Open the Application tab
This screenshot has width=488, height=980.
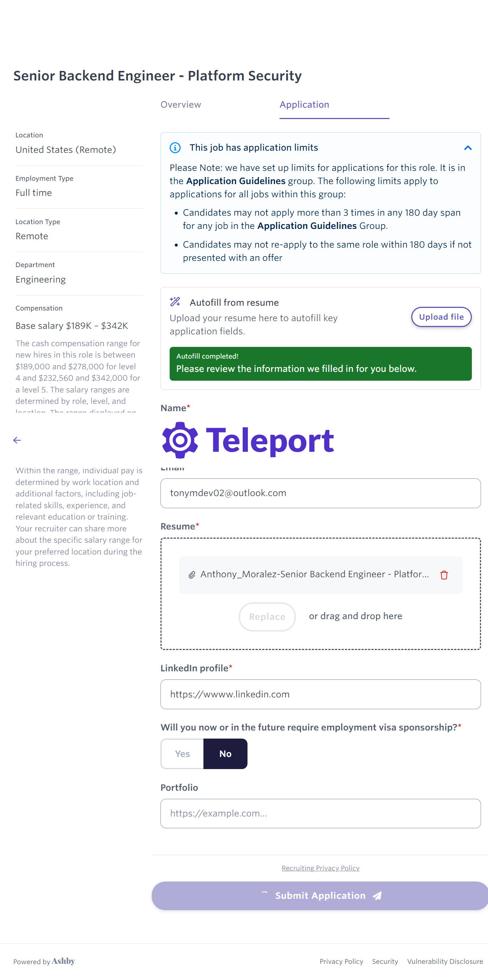[304, 105]
